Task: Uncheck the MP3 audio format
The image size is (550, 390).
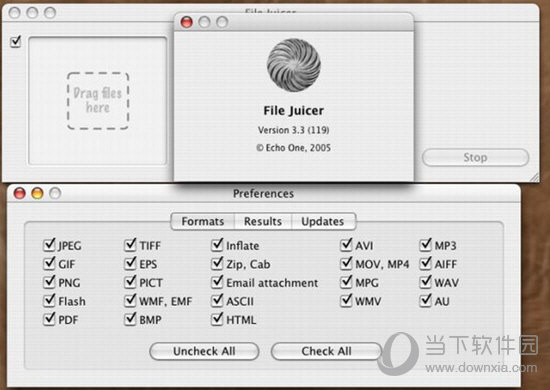Action: 425,245
